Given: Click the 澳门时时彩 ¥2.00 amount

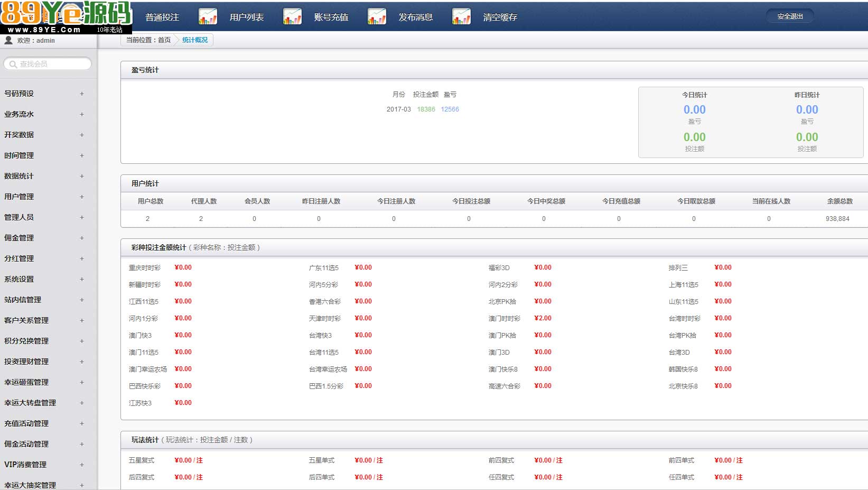Looking at the screenshot, I should 543,318.
